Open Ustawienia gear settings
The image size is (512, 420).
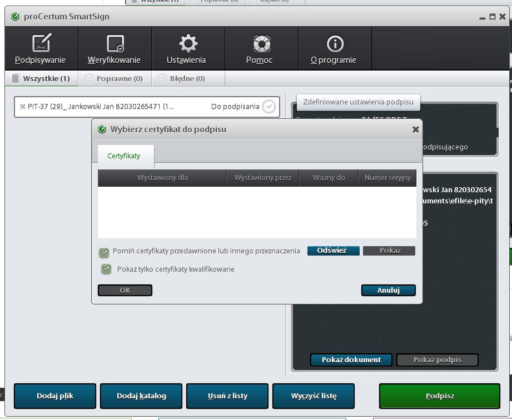(187, 49)
